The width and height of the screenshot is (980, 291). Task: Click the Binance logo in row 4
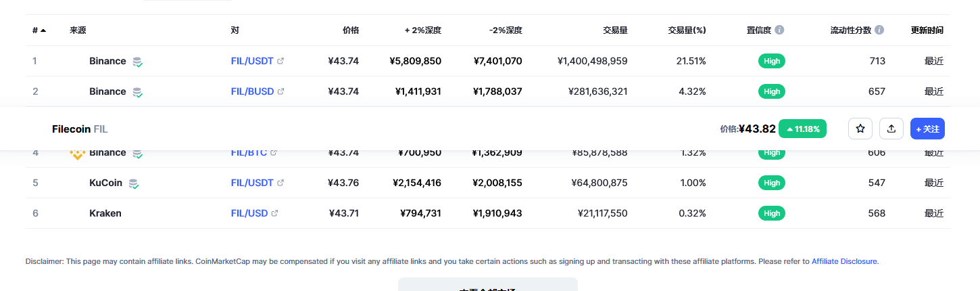(x=77, y=154)
